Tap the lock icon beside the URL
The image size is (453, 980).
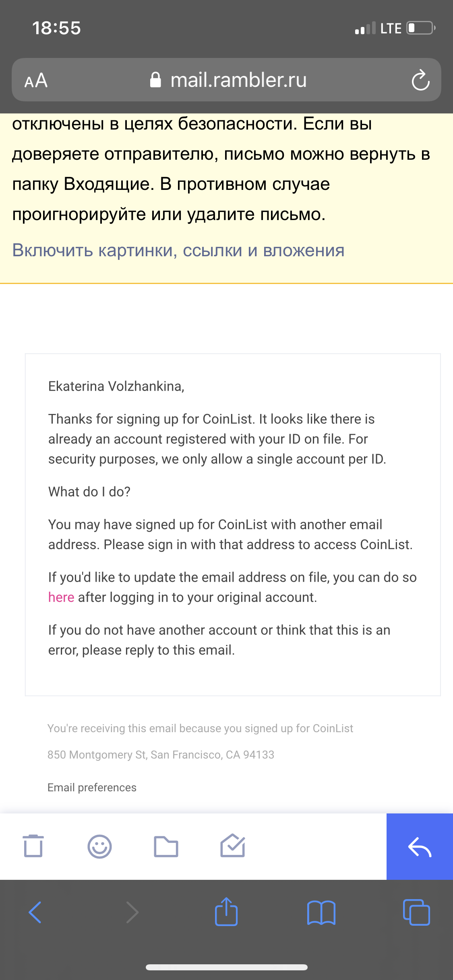coord(155,80)
